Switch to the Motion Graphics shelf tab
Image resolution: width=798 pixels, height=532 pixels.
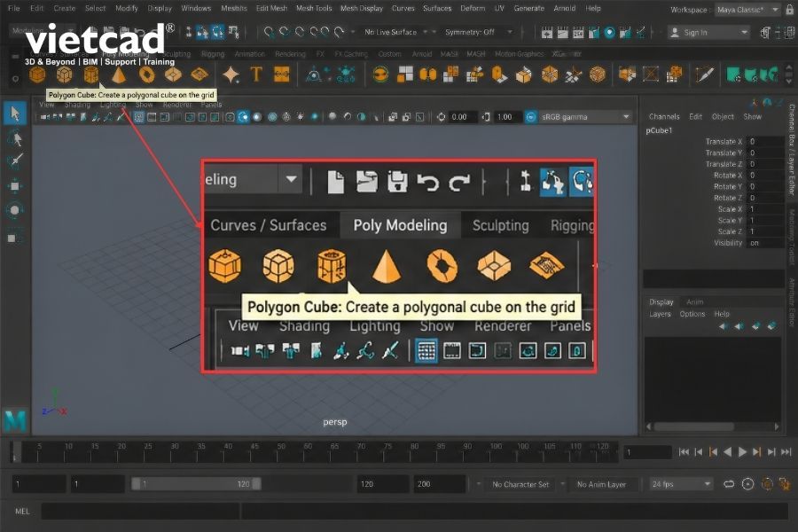[x=519, y=54]
